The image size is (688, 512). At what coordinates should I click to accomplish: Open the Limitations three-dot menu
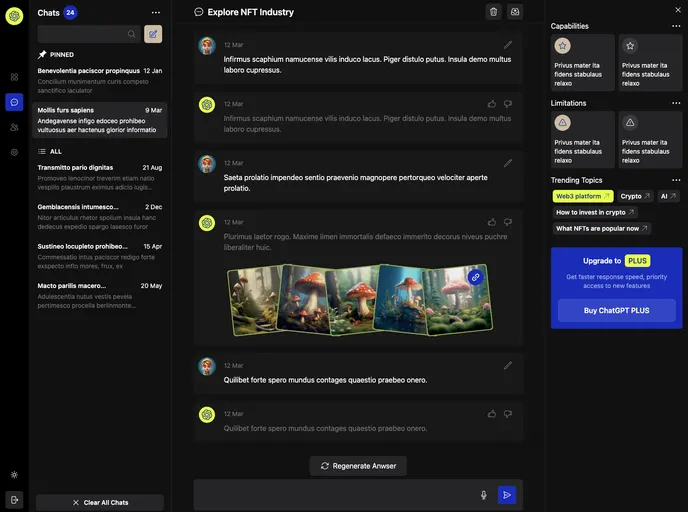click(676, 103)
